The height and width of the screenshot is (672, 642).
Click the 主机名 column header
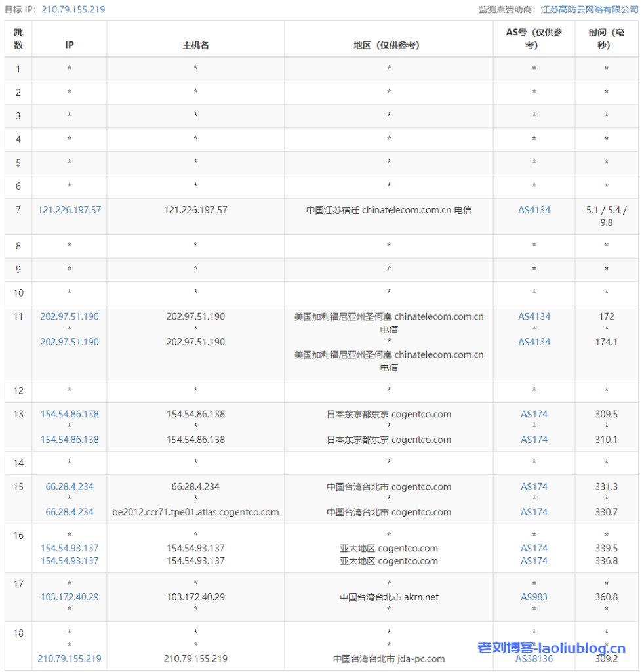click(x=195, y=45)
